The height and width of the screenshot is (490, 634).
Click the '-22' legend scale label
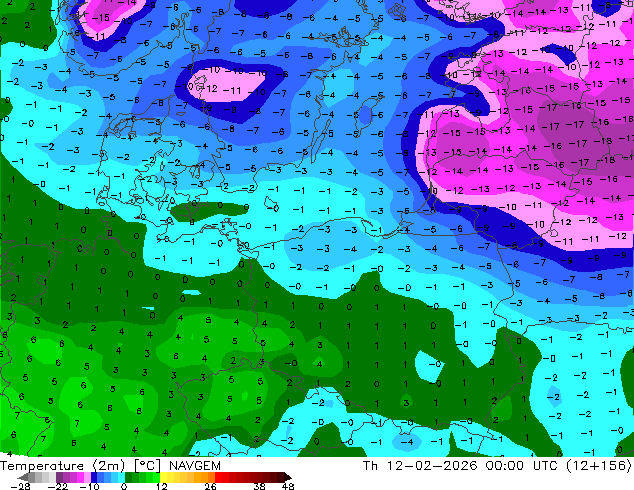pos(58,486)
